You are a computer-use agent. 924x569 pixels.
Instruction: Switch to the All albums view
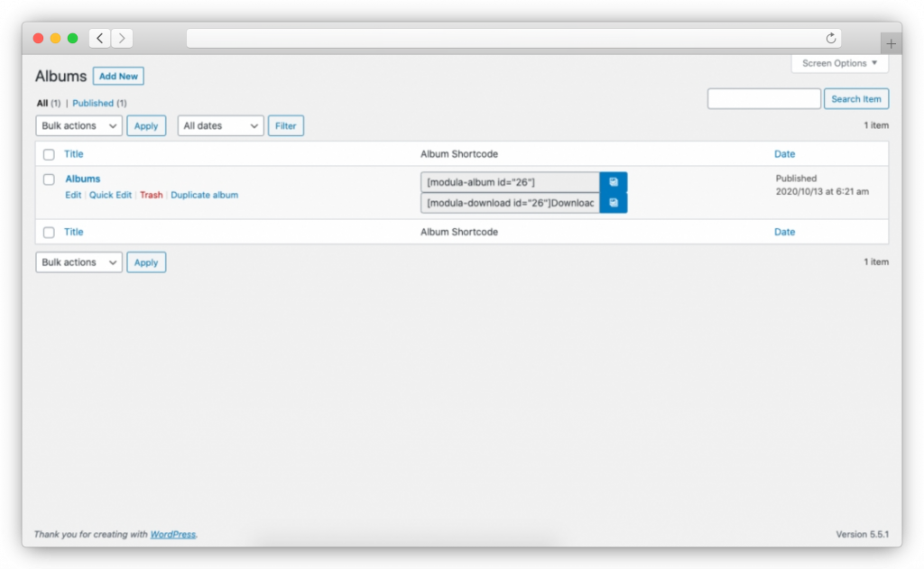[42, 104]
